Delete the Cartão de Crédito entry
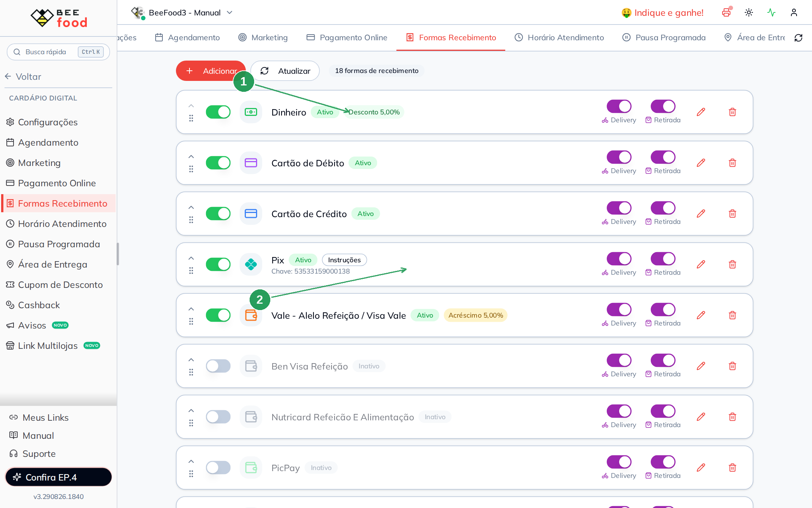Screen dimensions: 812x508 [x=732, y=214]
